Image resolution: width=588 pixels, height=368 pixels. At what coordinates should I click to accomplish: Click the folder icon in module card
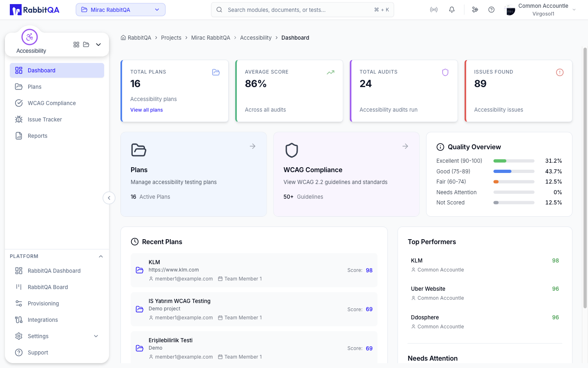click(86, 45)
